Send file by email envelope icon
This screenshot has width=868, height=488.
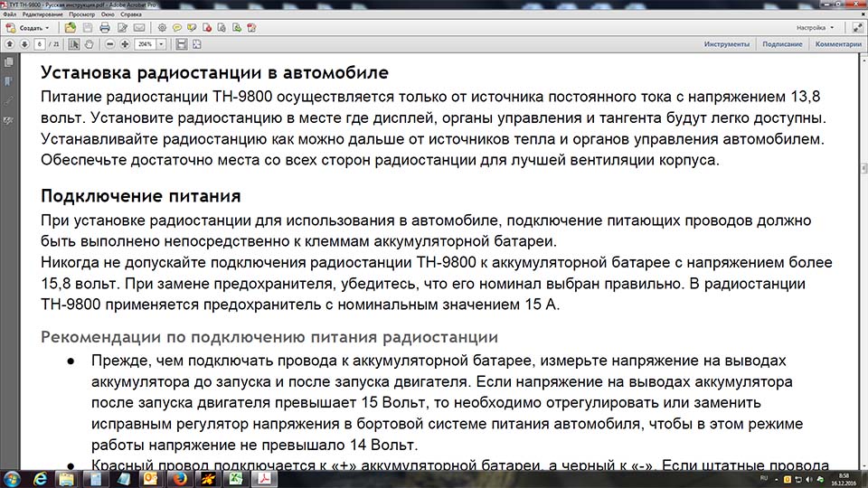139,28
